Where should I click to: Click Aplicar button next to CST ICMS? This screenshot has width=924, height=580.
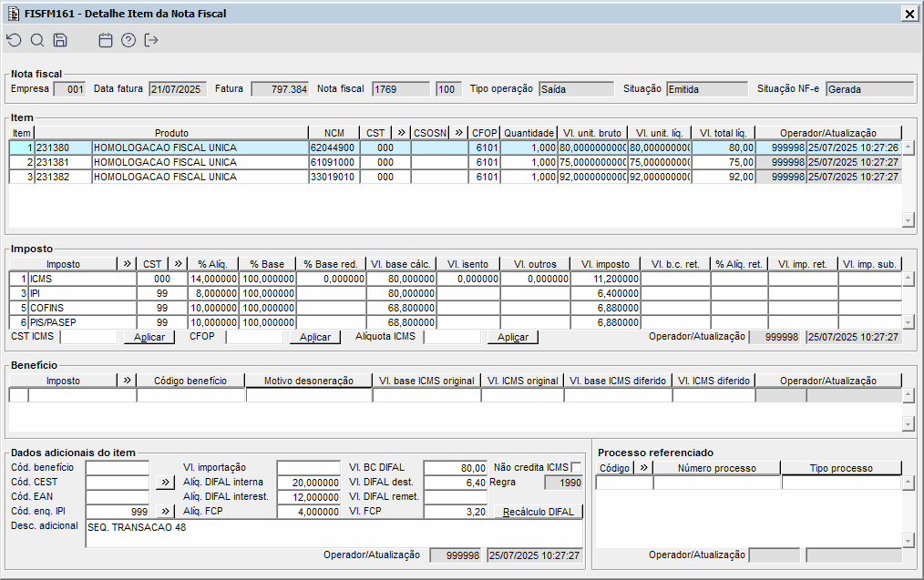pos(149,337)
